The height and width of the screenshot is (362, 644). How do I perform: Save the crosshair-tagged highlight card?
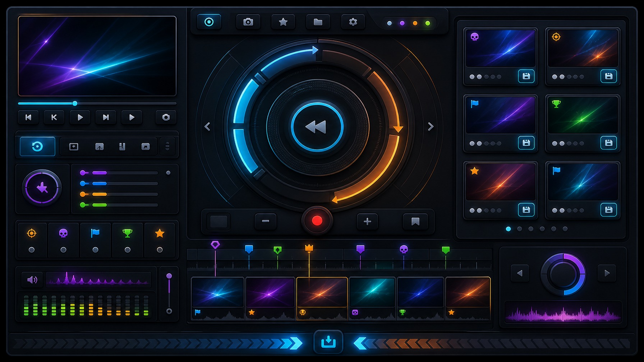tap(608, 76)
